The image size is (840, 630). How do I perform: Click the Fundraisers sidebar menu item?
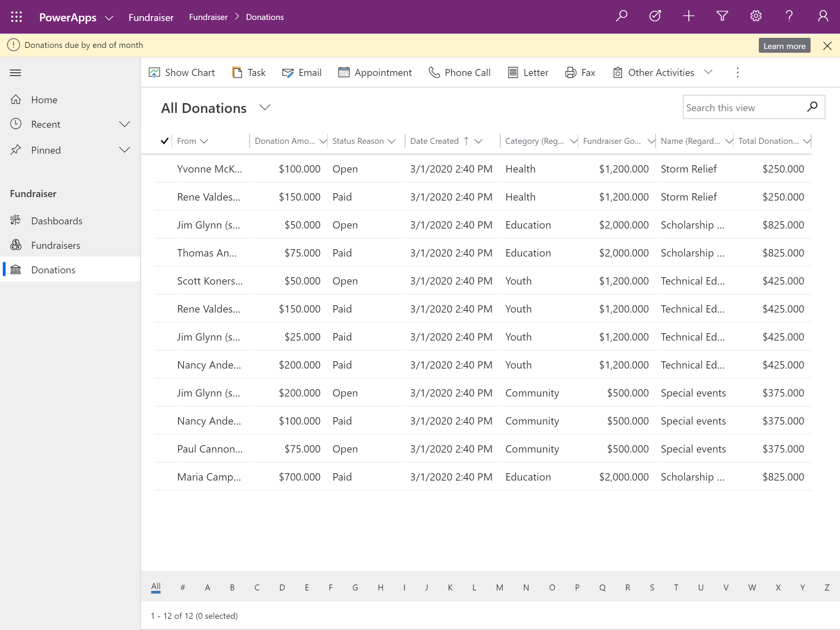(x=56, y=245)
